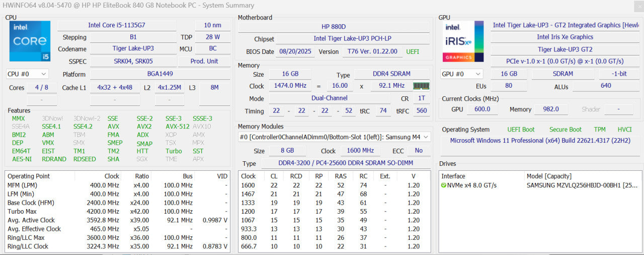
Task: Click the 8 GB module size value
Action: coord(288,151)
